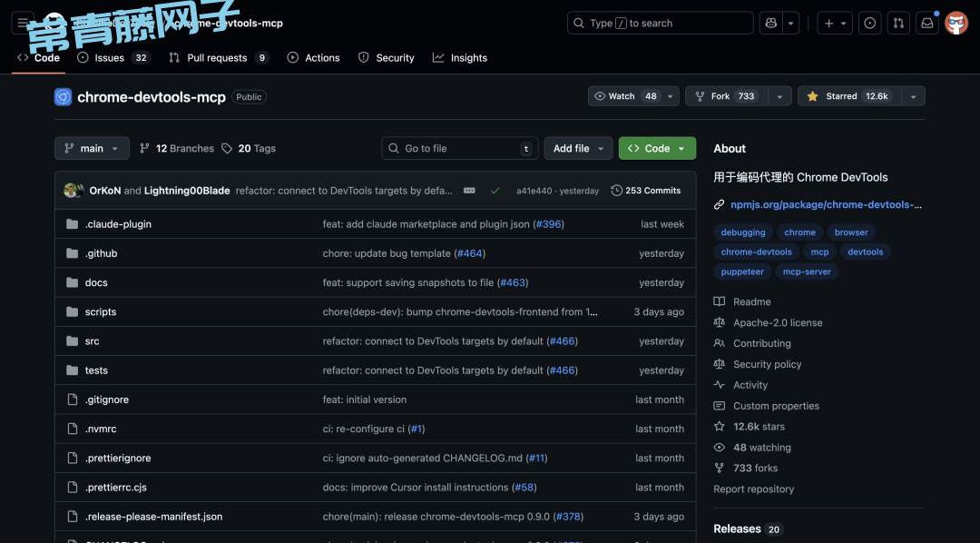This screenshot has height=543, width=980.
Task: Open the scripts folder icon
Action: pos(72,311)
